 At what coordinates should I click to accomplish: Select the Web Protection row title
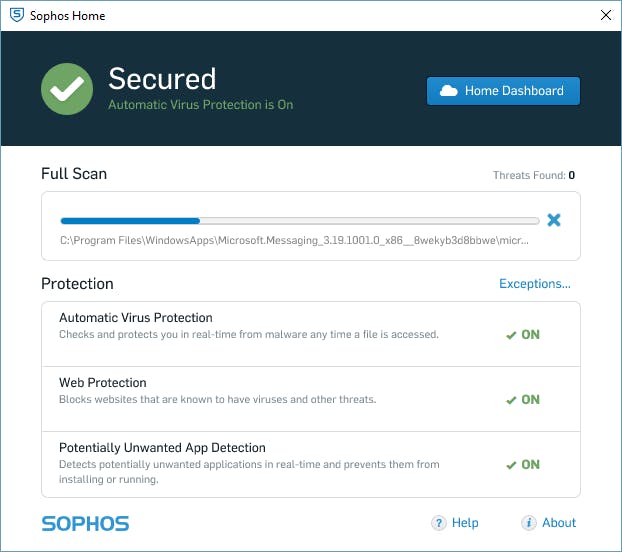(x=103, y=383)
